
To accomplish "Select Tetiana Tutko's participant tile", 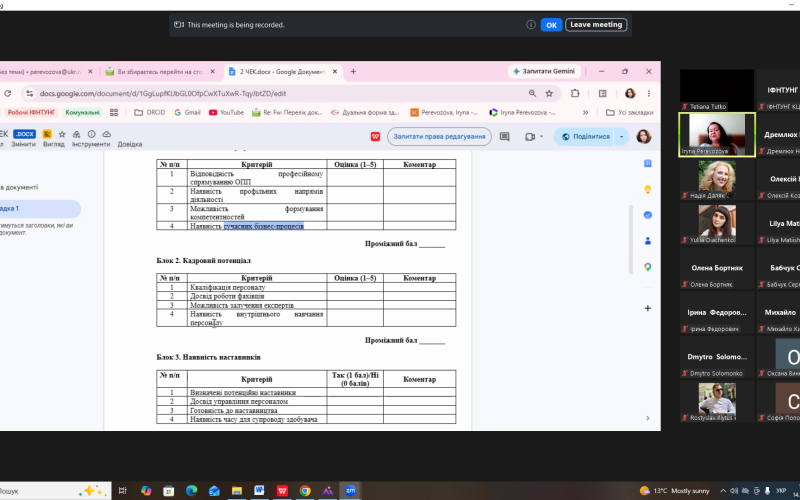I will click(x=717, y=90).
